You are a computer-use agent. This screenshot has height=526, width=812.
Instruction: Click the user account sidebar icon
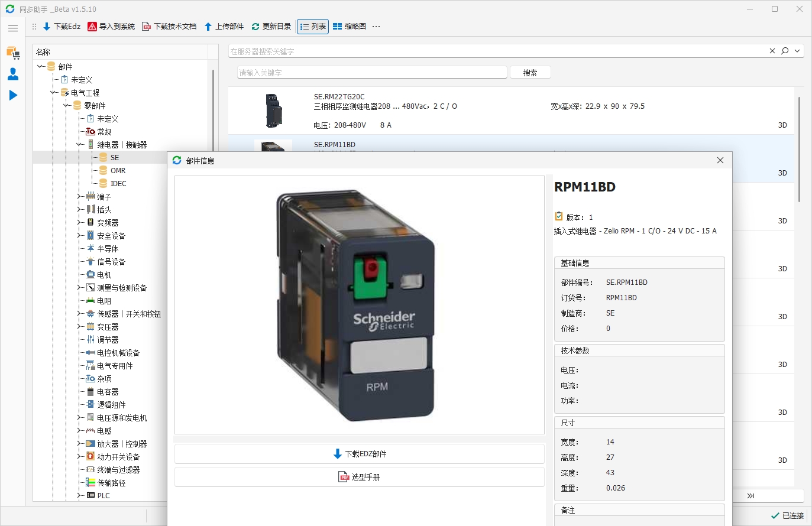(13, 74)
